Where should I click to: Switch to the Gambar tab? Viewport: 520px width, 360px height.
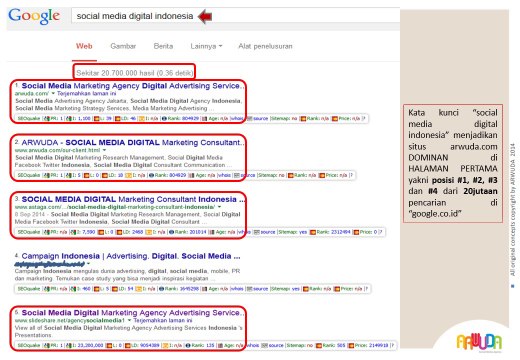[123, 46]
